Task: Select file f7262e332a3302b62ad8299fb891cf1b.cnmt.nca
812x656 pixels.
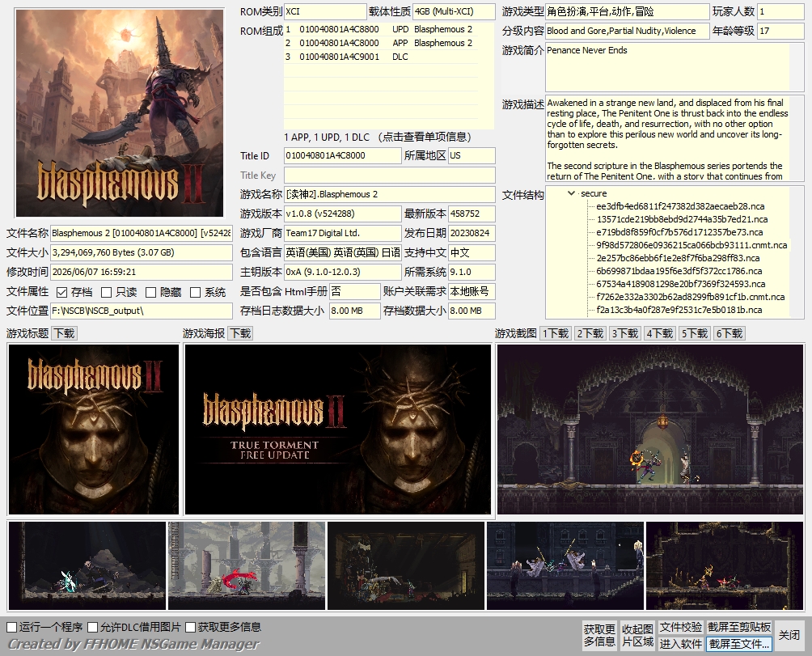Action: [x=691, y=297]
